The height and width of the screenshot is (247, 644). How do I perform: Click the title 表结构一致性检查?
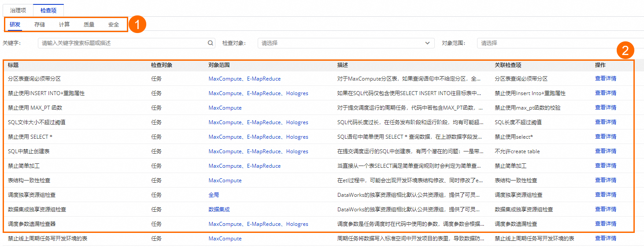tap(29, 181)
